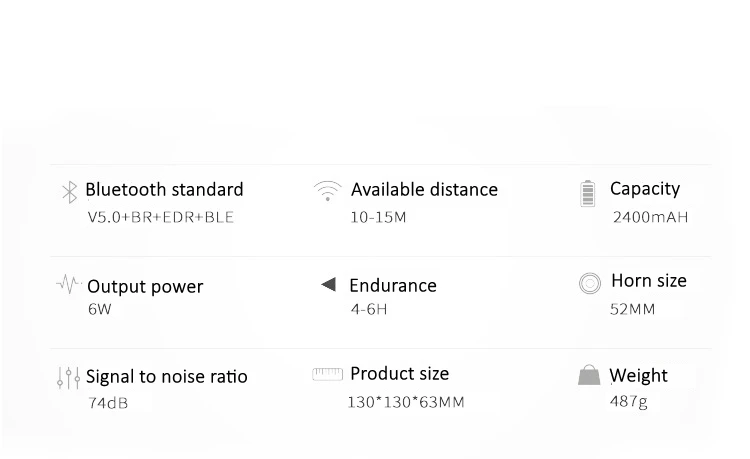This screenshot has height=459, width=750.
Task: Click the Bluetooth icon
Action: click(x=70, y=192)
